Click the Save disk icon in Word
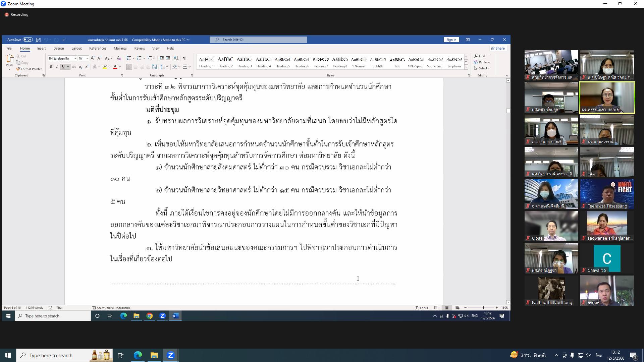Viewport: 644px width, 362px height. click(38, 40)
